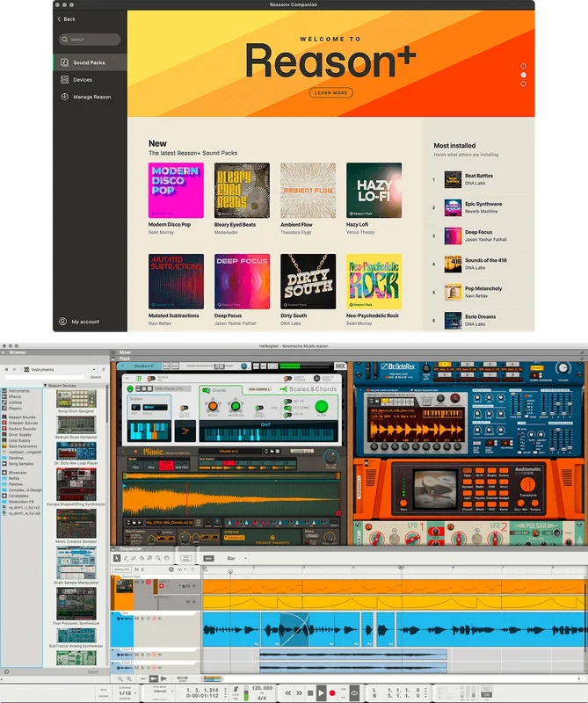This screenshot has width=588, height=703.
Task: Open the Neo-Psychedelic Rock pack cover
Action: coord(374,281)
